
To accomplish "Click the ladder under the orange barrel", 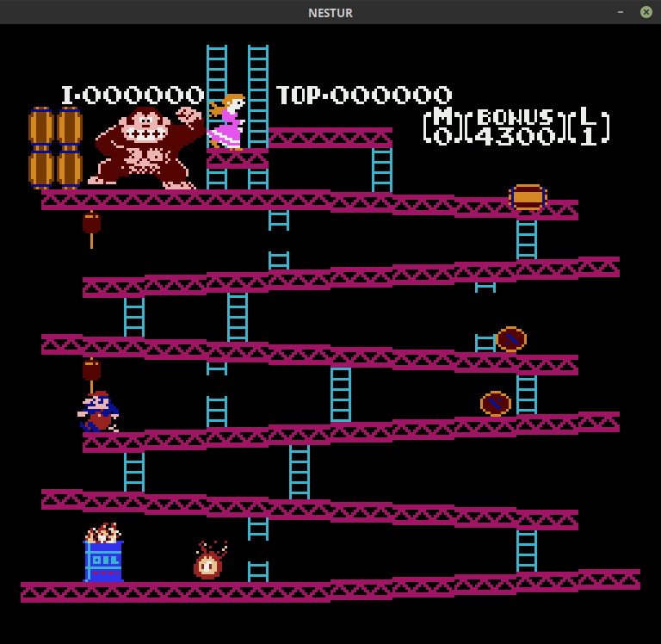I will pyautogui.click(x=527, y=239).
